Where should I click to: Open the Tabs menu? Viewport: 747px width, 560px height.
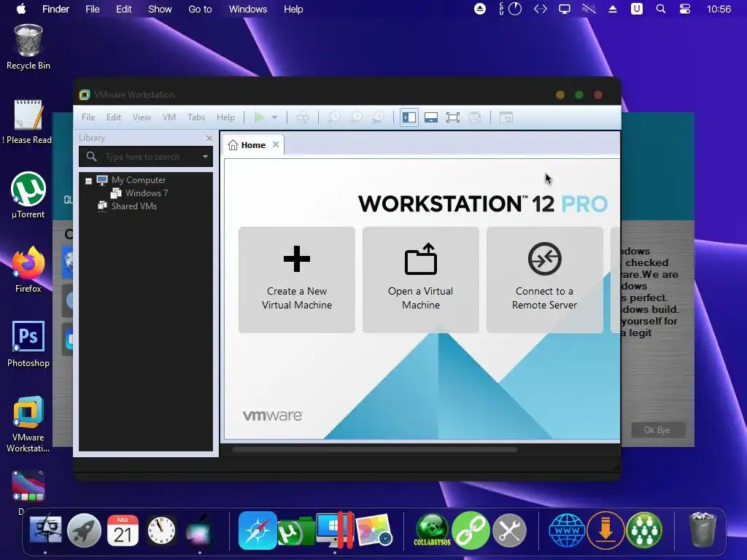coord(196,117)
